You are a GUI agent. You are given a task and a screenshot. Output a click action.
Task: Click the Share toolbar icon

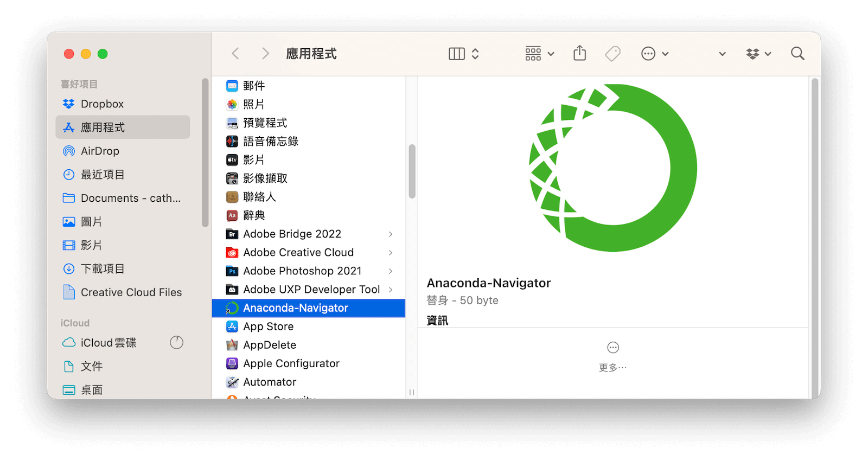pos(580,53)
